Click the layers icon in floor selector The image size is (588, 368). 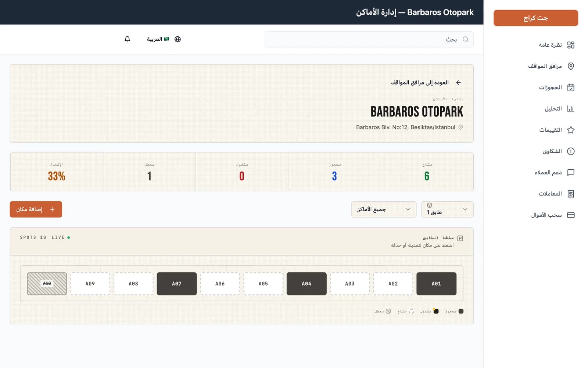(429, 205)
